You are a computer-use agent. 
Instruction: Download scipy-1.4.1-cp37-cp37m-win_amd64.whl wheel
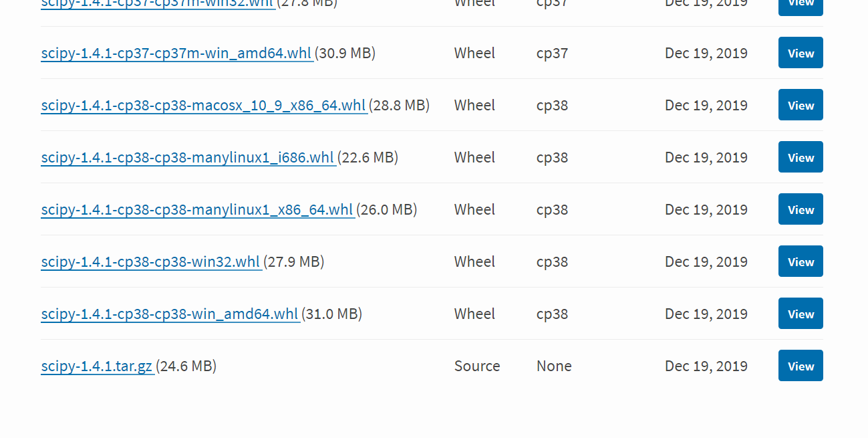(x=176, y=53)
